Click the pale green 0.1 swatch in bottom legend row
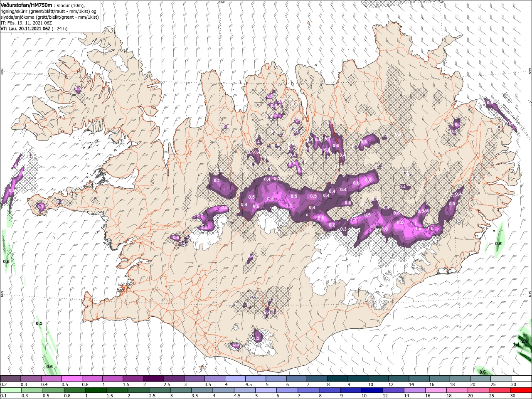This screenshot has width=532, height=399. [10, 390]
